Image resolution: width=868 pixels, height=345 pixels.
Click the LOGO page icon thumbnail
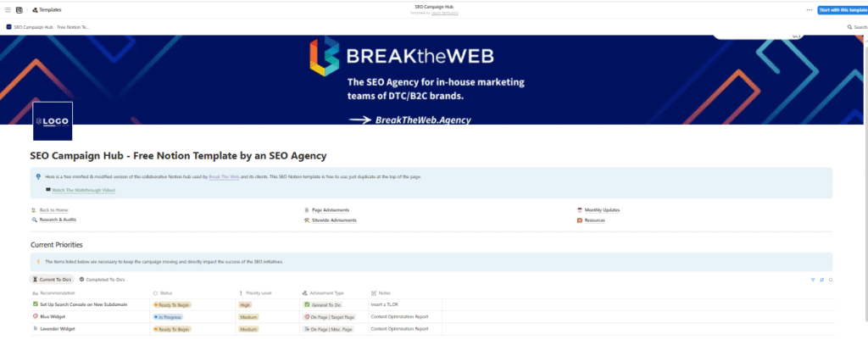pos(53,121)
